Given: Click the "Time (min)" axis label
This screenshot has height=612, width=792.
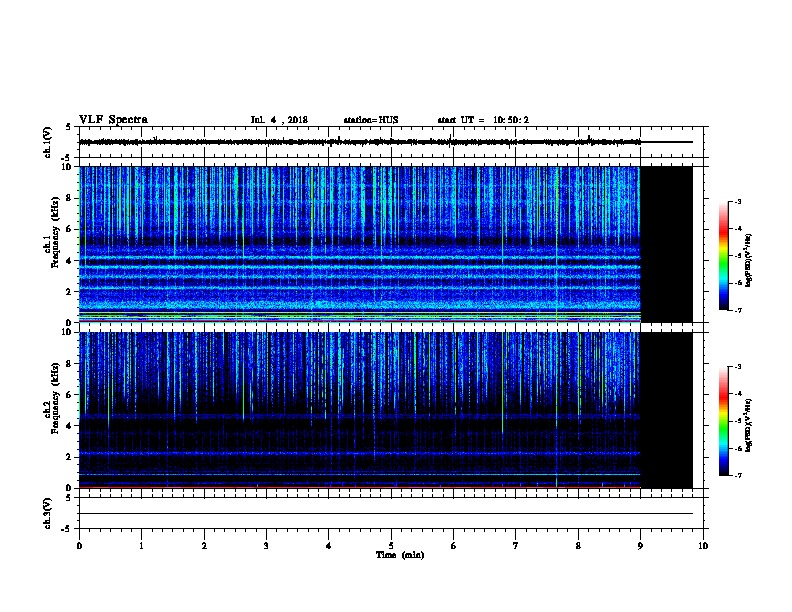Looking at the screenshot, I should (400, 555).
